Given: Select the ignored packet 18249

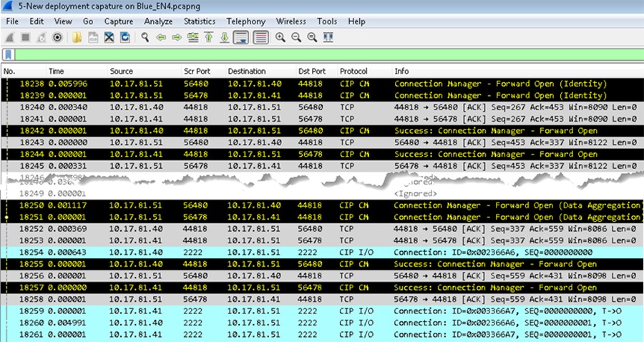Looking at the screenshot, I should click(x=323, y=194).
